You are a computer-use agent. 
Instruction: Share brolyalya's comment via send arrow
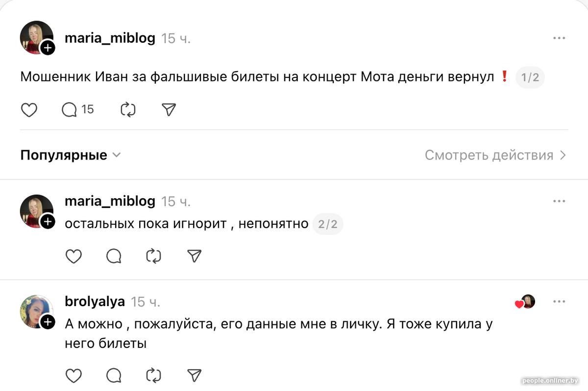tap(194, 375)
